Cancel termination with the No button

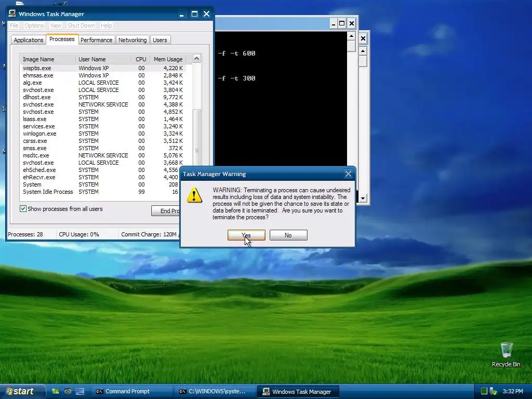[x=288, y=235]
